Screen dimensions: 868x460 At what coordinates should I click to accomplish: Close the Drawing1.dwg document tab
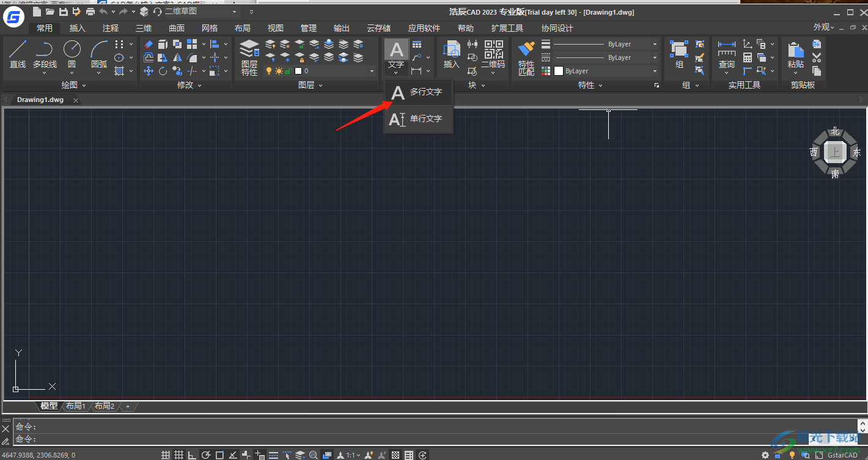click(76, 100)
